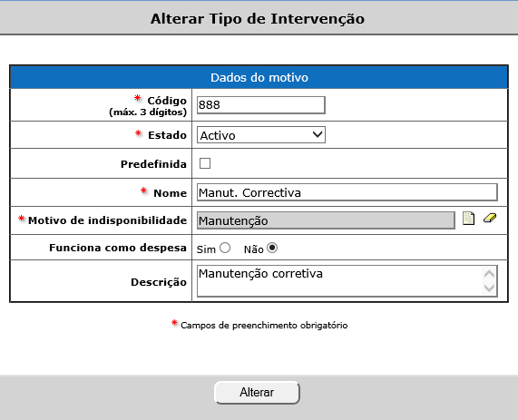This screenshot has width=518, height=420.
Task: Click the greyed Manutenção text field
Action: (326, 220)
